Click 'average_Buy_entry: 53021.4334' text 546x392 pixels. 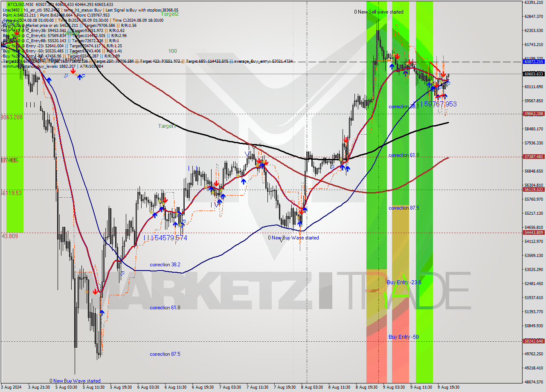(x=262, y=61)
